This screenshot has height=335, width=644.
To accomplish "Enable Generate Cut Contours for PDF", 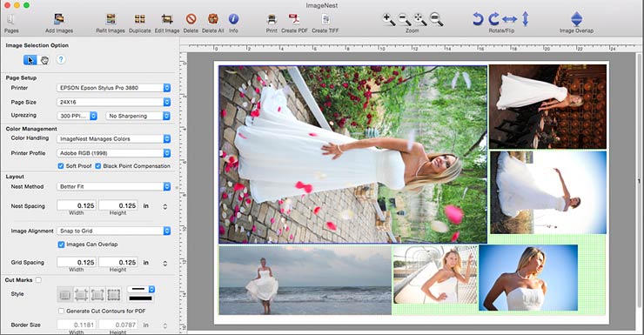I will [61, 311].
